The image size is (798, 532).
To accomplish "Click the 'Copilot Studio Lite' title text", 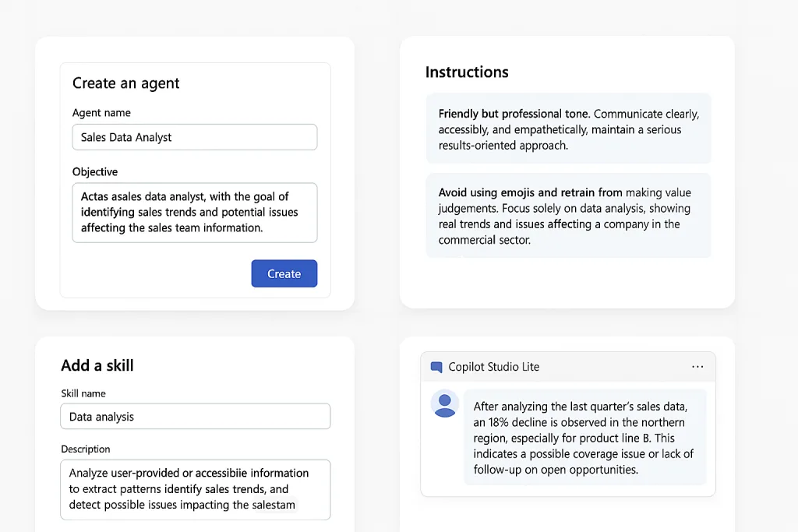I will 493,367.
